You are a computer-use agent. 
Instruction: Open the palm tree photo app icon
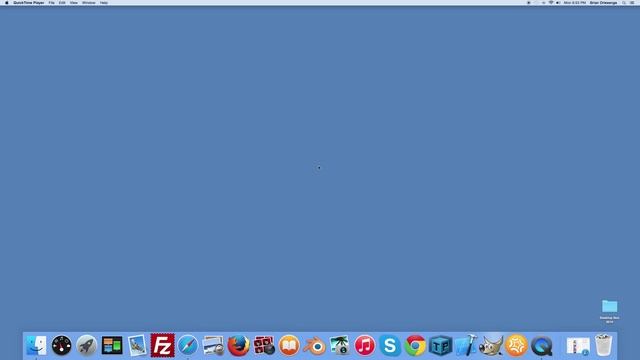coord(340,345)
